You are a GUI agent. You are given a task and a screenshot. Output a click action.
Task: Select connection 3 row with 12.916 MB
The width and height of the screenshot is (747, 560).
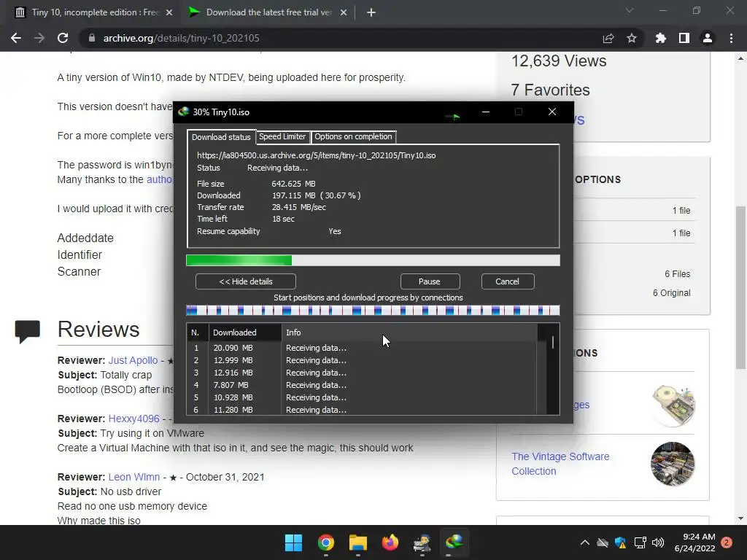pyautogui.click(x=362, y=373)
